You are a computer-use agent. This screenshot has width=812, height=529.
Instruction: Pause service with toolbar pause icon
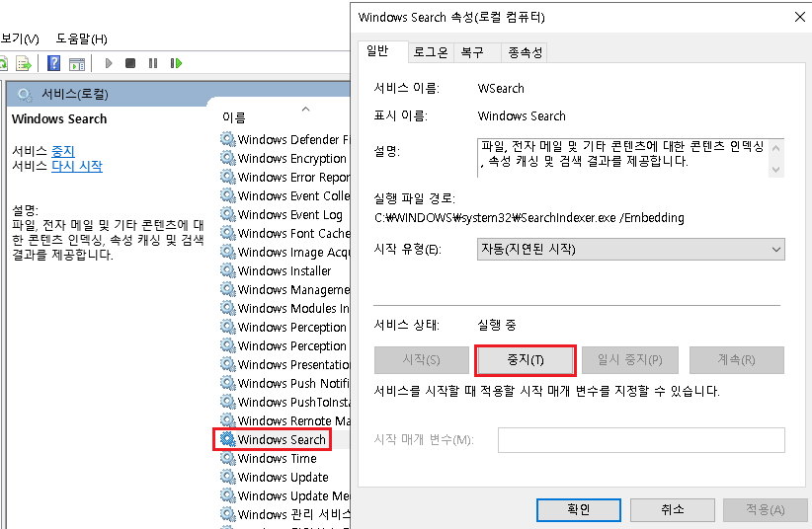click(x=153, y=63)
